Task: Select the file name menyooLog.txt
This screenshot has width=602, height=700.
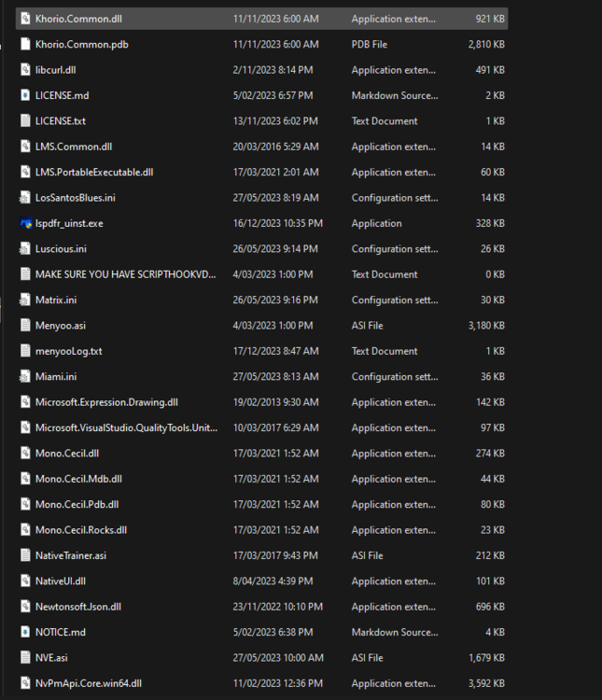Action: (x=69, y=351)
